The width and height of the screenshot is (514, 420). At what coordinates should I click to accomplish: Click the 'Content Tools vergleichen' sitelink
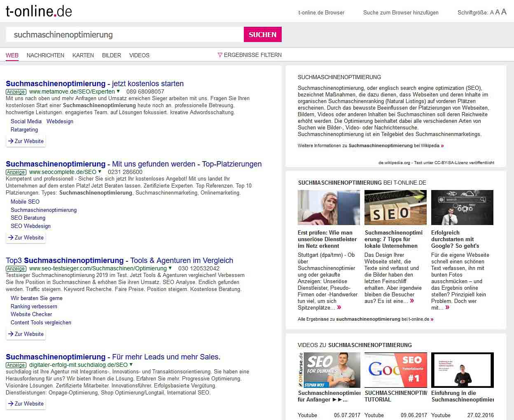coord(41,322)
